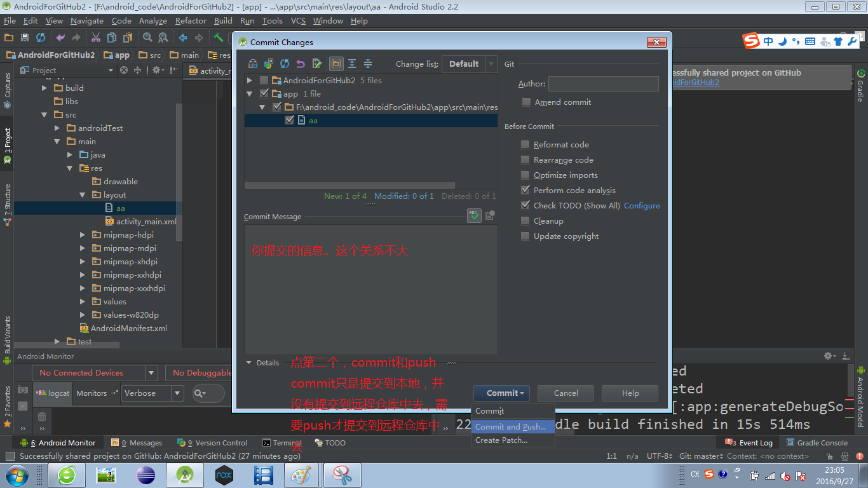Click the trash Clear logcat icon
Screen dimensions: 868x488
[x=42, y=417]
